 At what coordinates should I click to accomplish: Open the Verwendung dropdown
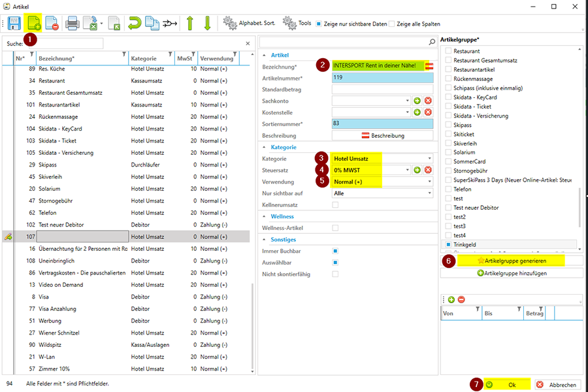tap(382, 182)
